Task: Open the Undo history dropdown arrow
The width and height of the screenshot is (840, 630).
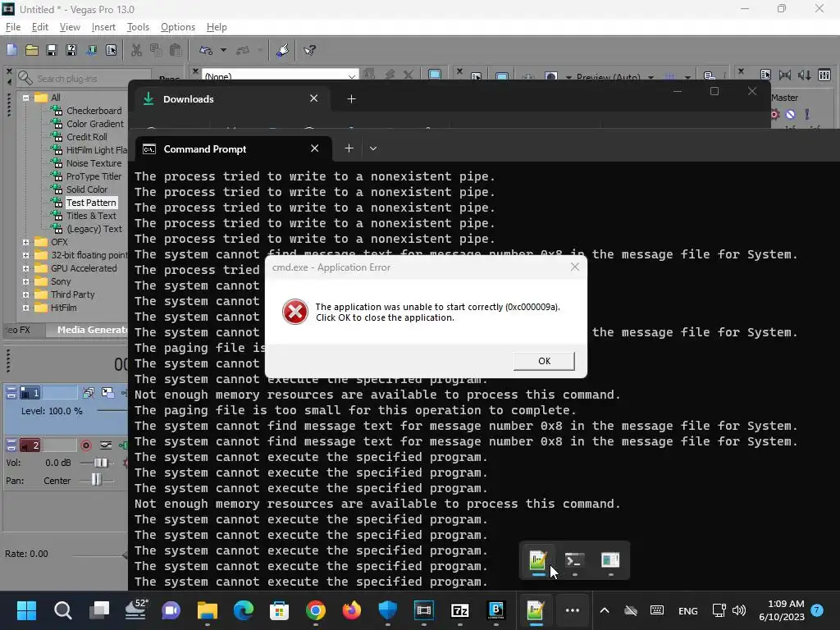Action: [x=223, y=50]
